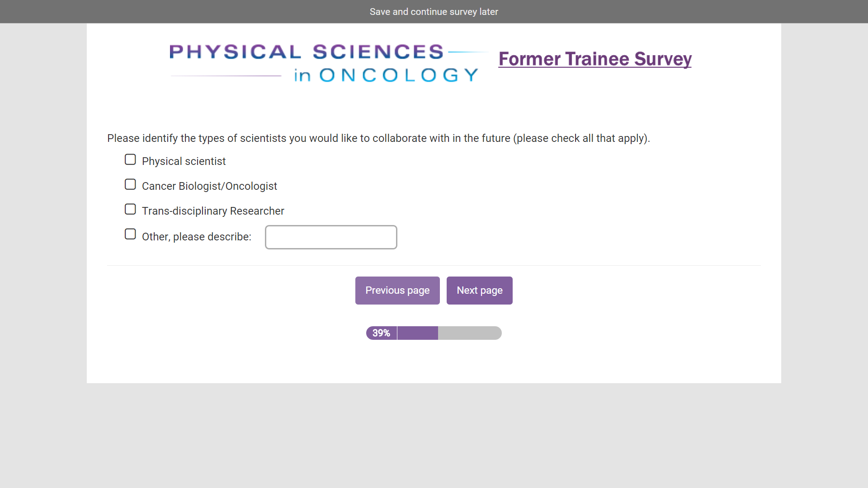Image resolution: width=868 pixels, height=488 pixels.
Task: Click the purple filled part of the progress bar
Action: tap(417, 333)
